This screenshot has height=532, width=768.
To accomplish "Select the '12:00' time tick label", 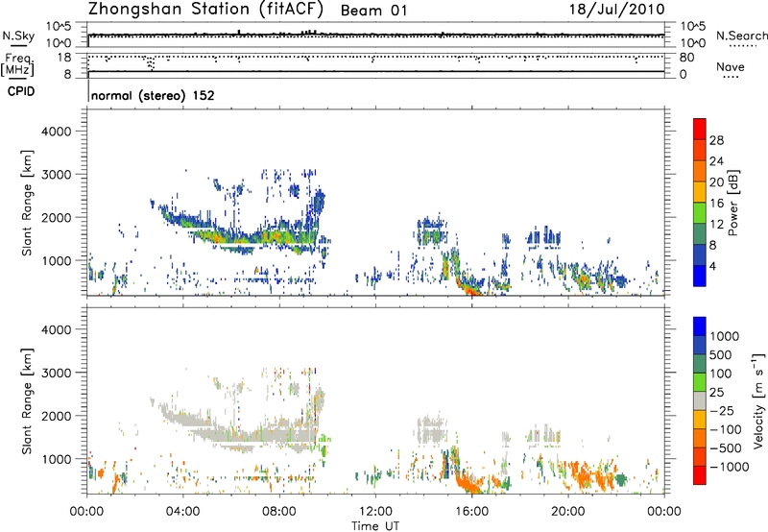I will (x=375, y=512).
